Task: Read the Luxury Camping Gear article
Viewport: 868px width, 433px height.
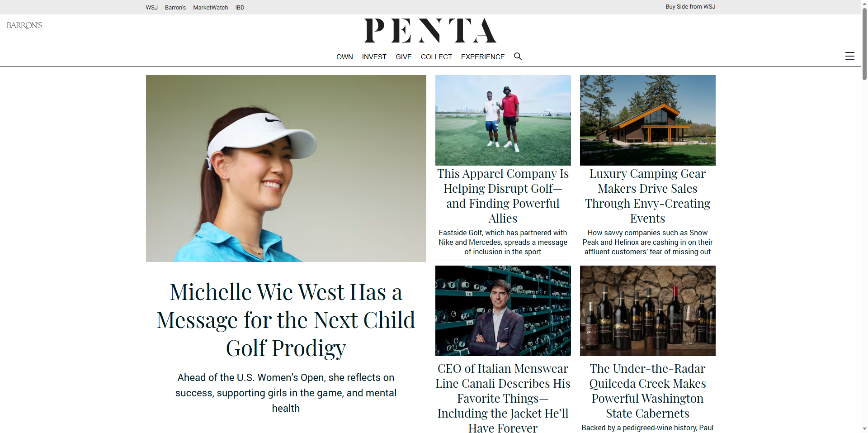Action: 647,196
